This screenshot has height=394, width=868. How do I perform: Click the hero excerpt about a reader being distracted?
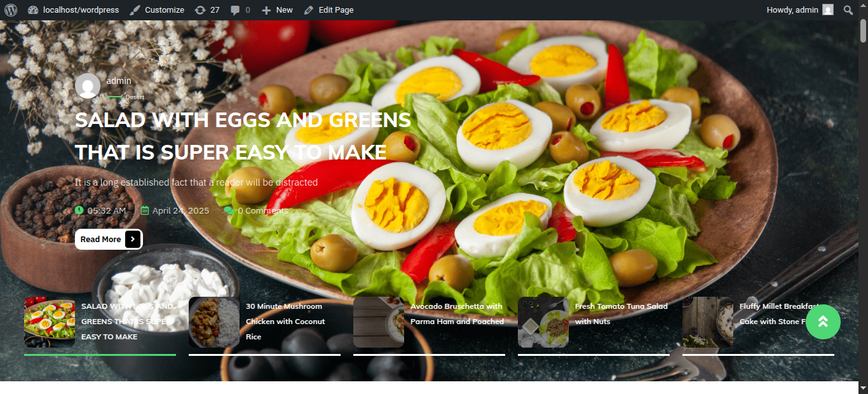tap(196, 182)
